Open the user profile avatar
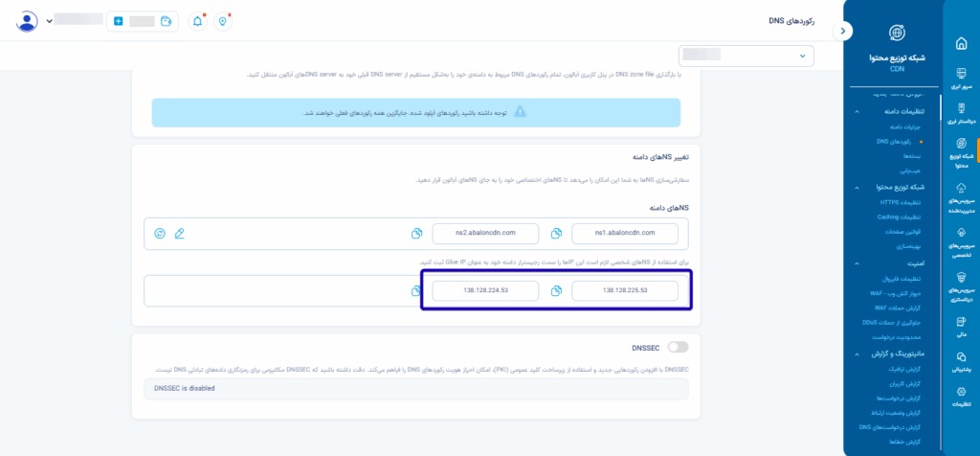The image size is (980, 456). pos(26,21)
